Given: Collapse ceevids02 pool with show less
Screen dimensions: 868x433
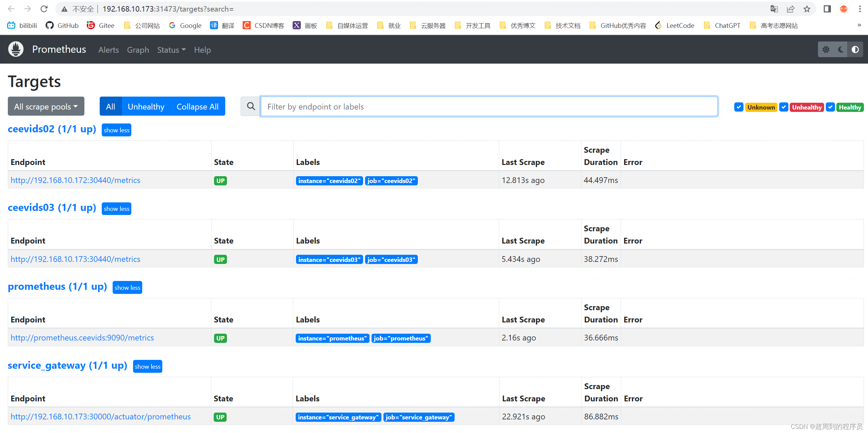Looking at the screenshot, I should (116, 130).
